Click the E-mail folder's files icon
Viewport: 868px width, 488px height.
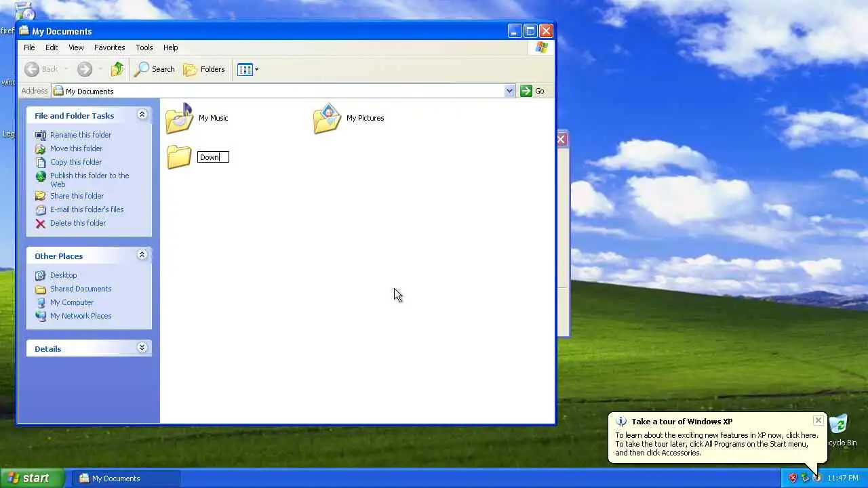click(x=41, y=209)
